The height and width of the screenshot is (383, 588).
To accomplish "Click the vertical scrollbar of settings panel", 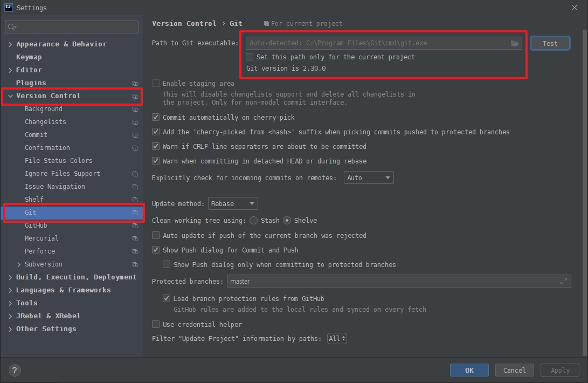I will click(x=585, y=191).
